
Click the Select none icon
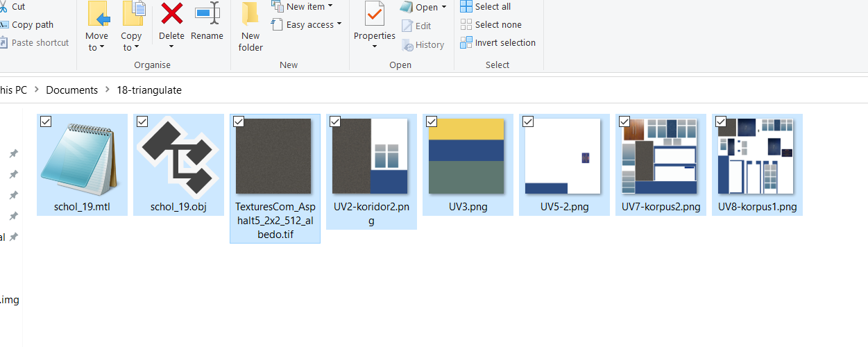(x=466, y=24)
